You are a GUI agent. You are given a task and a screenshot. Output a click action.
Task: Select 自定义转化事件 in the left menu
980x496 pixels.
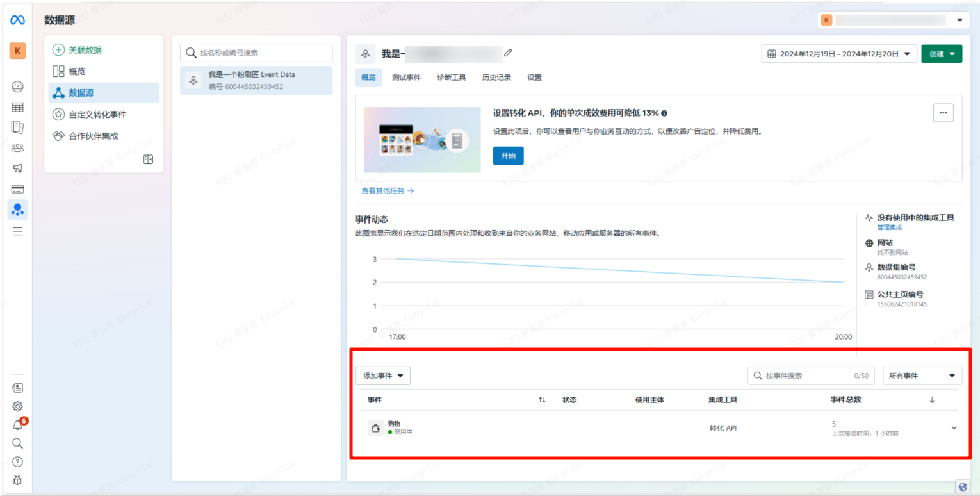(97, 115)
